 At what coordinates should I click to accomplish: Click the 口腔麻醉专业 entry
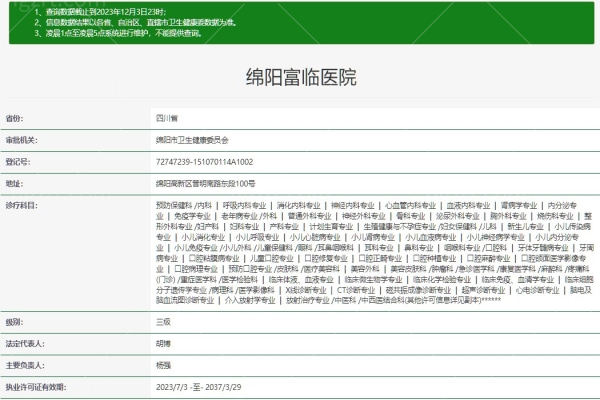pos(489,258)
